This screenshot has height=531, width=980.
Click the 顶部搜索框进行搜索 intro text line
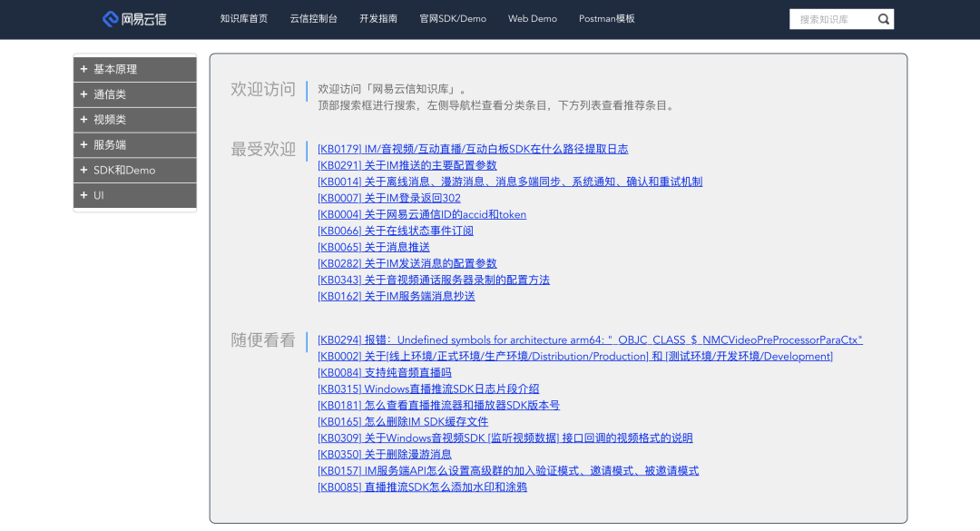(497, 105)
